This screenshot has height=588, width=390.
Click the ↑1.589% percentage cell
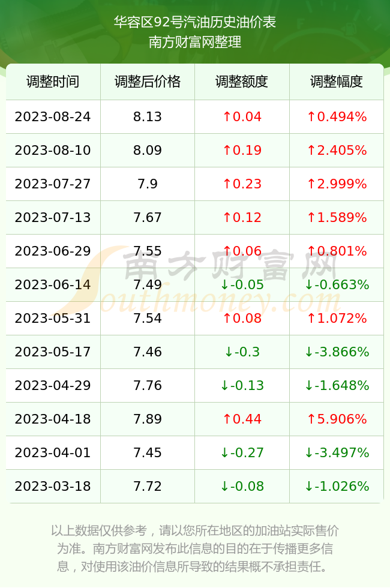[x=337, y=217]
